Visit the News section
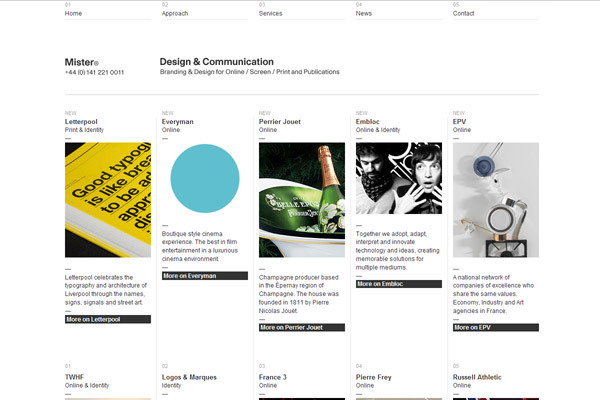The height and width of the screenshot is (400, 600). click(364, 13)
